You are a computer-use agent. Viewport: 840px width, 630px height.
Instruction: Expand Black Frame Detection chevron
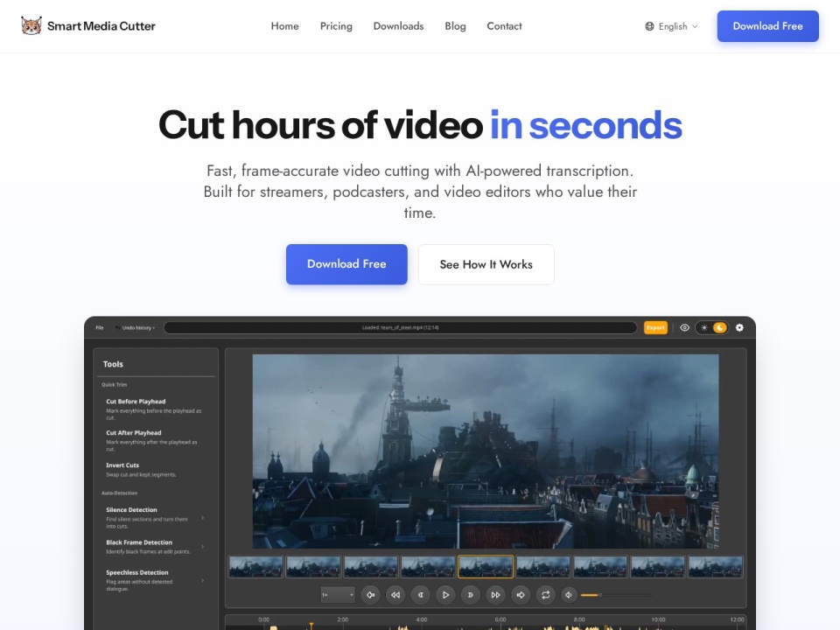[202, 546]
